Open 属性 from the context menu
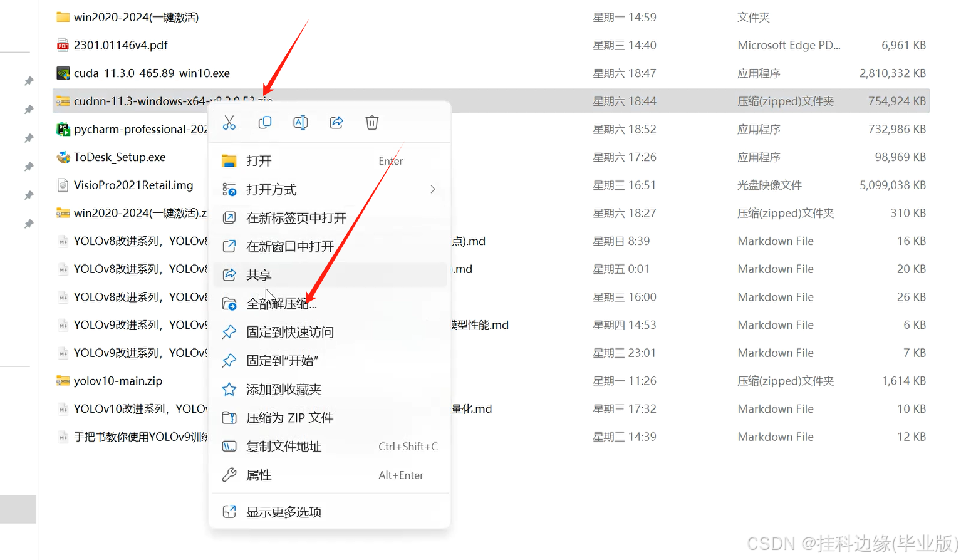The height and width of the screenshot is (560, 961). tap(330, 475)
